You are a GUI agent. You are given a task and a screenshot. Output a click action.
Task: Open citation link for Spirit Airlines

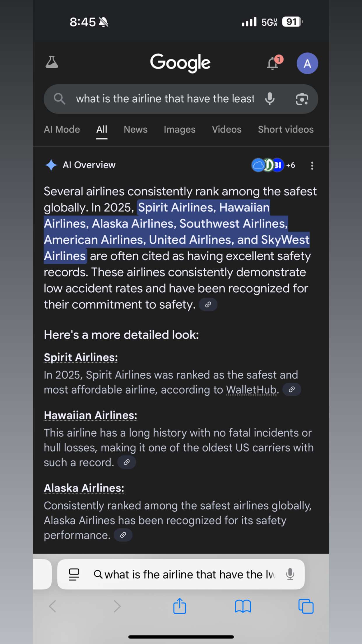pos(292,389)
